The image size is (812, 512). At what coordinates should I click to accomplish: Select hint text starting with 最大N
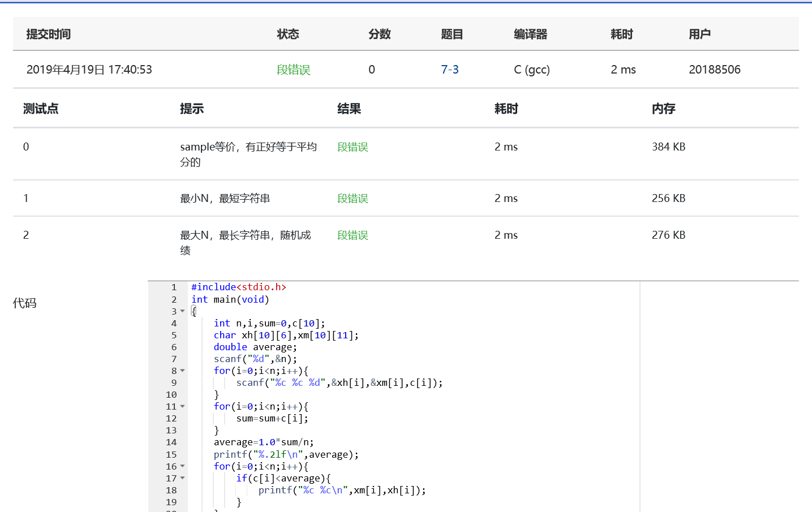coord(246,243)
